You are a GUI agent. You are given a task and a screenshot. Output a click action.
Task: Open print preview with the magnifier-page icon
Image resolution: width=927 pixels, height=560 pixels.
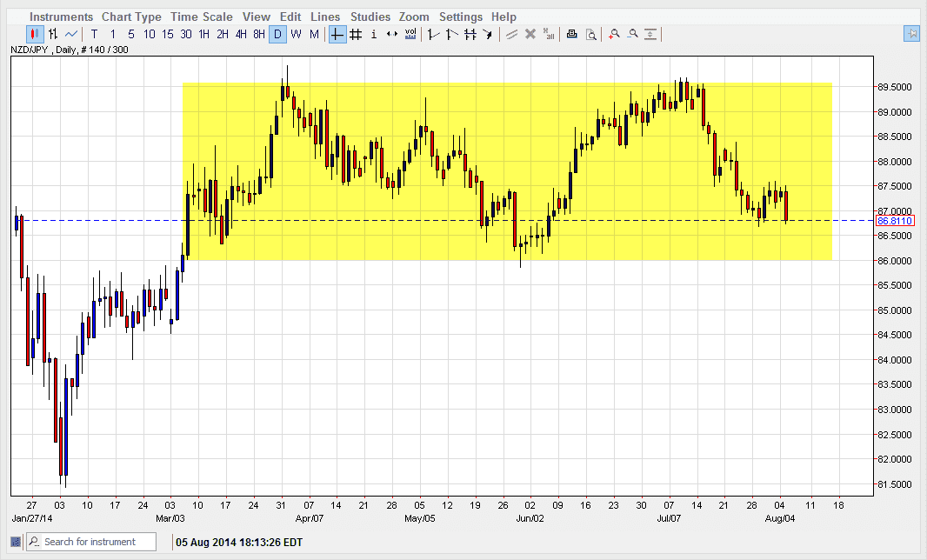point(592,34)
